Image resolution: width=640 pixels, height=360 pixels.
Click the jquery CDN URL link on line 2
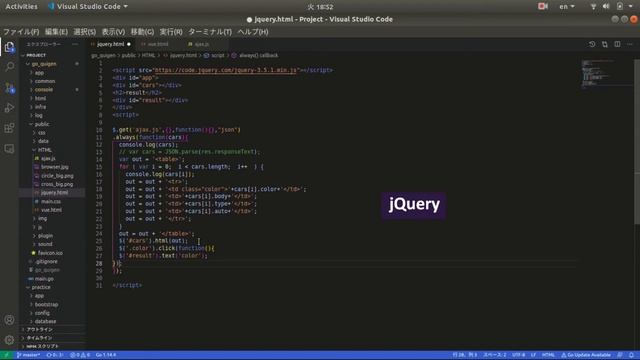(x=225, y=70)
